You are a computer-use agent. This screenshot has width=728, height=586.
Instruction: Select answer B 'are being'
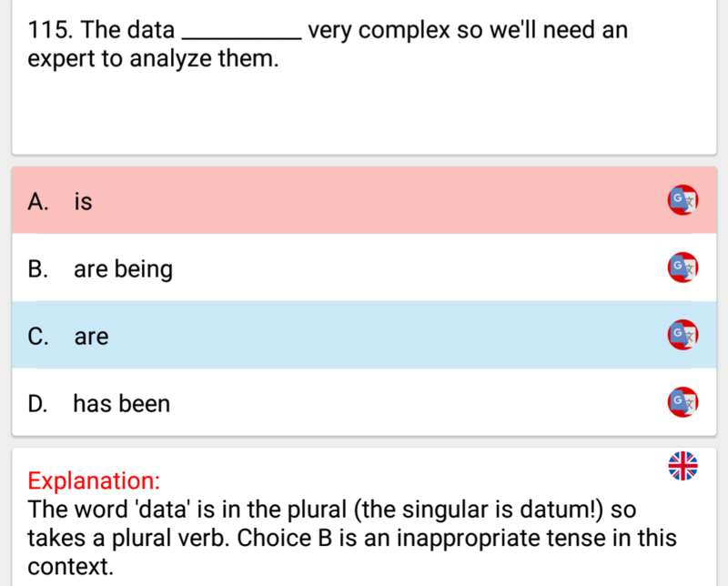364,268
